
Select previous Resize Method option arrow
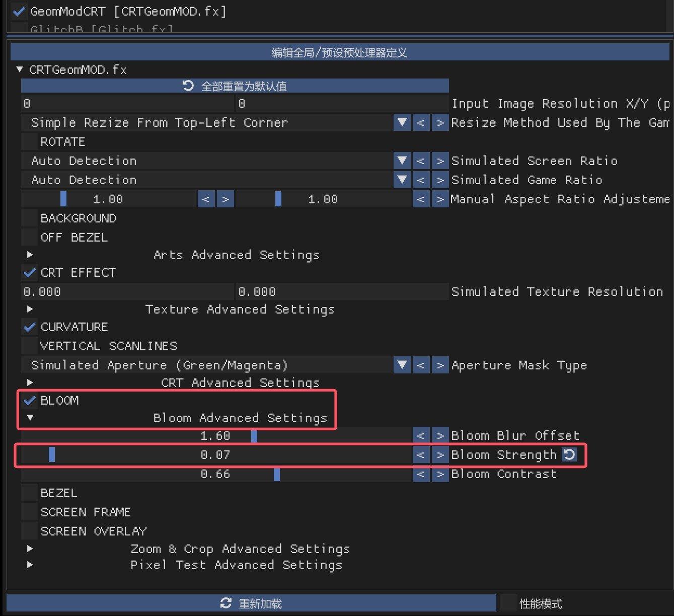click(421, 123)
